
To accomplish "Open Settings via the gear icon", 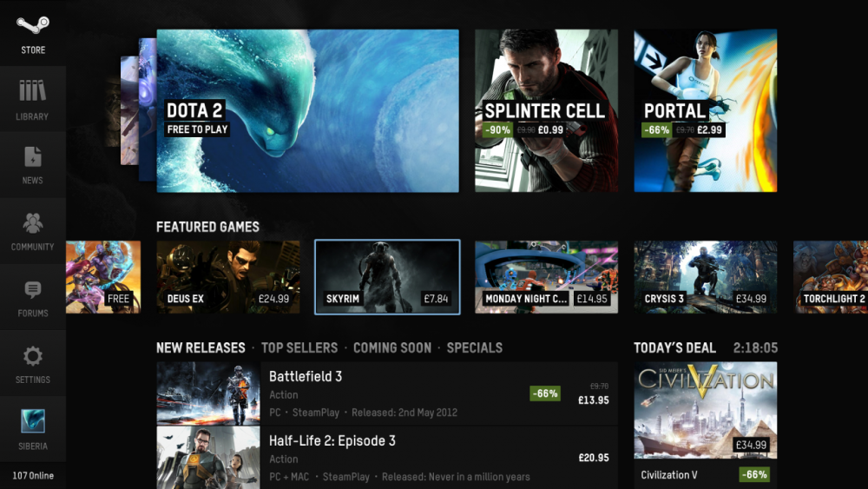I will (32, 356).
